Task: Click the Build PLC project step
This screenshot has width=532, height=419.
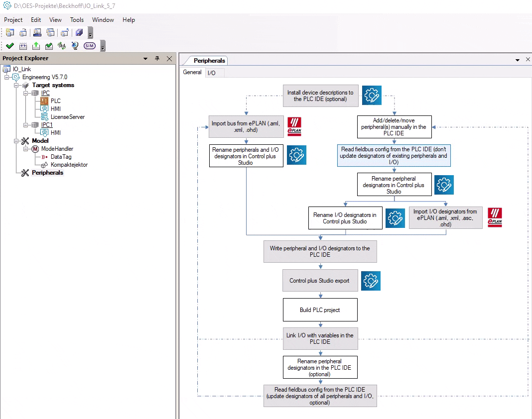Action: 320,310
